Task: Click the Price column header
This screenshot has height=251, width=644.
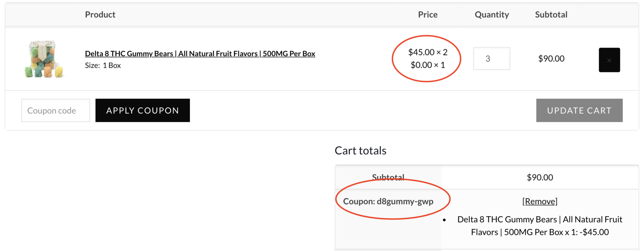Action: pos(428,14)
